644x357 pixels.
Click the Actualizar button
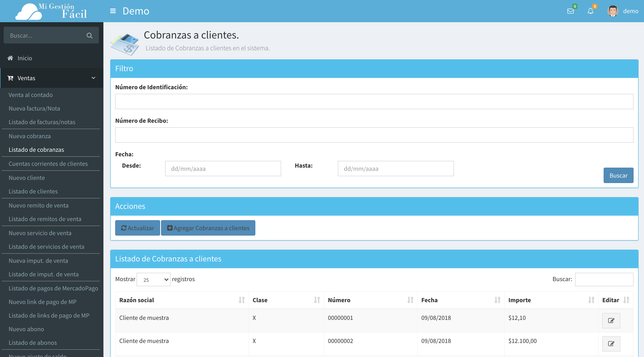pyautogui.click(x=137, y=228)
